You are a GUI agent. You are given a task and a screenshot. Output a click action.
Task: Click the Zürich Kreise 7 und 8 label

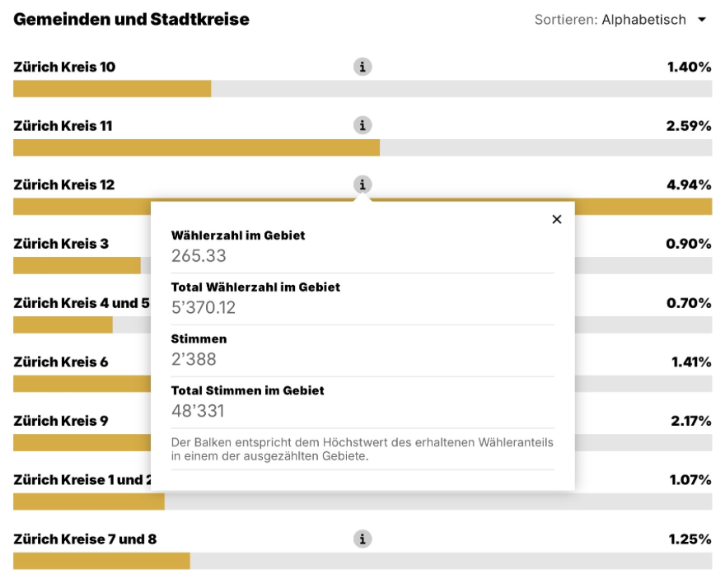[x=85, y=539]
